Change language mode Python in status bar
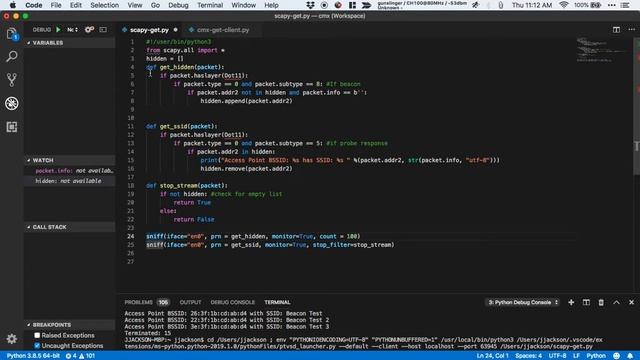640x360 pixels. (x=596, y=356)
